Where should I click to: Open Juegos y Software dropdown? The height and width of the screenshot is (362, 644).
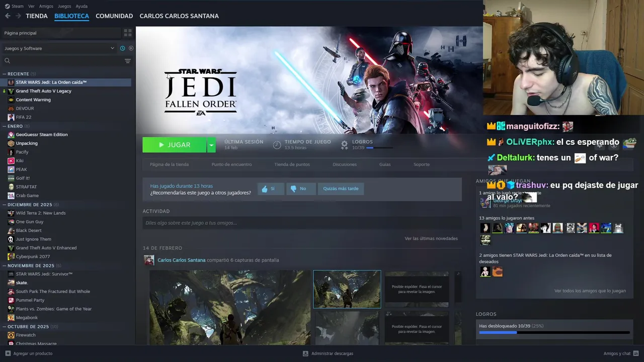coord(59,48)
